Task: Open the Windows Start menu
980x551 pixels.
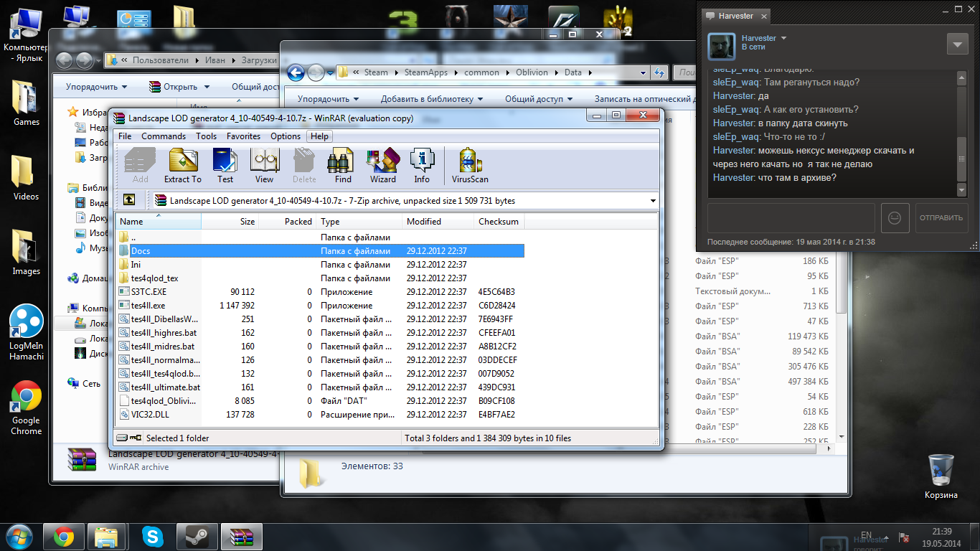Action: tap(19, 537)
